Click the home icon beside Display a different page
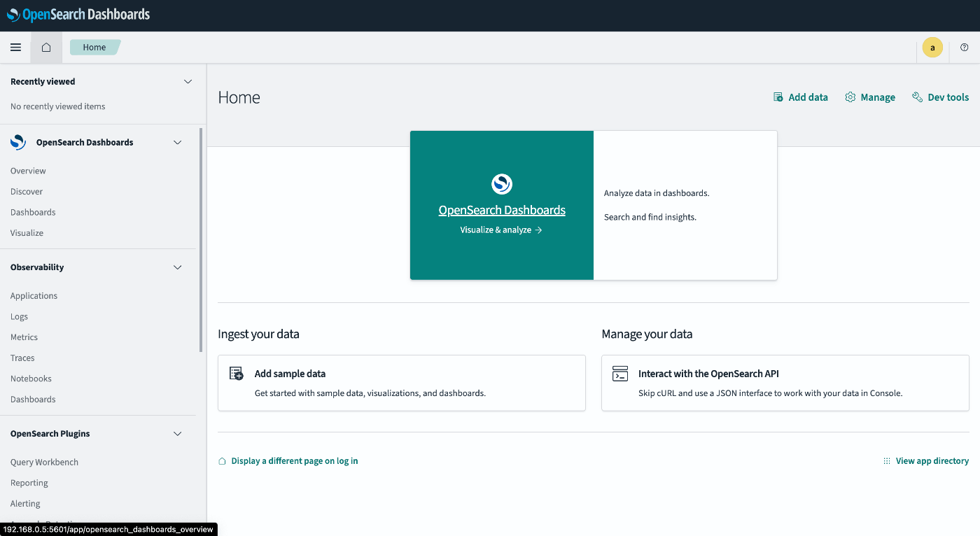Screen dimensions: 980x536 222,461
